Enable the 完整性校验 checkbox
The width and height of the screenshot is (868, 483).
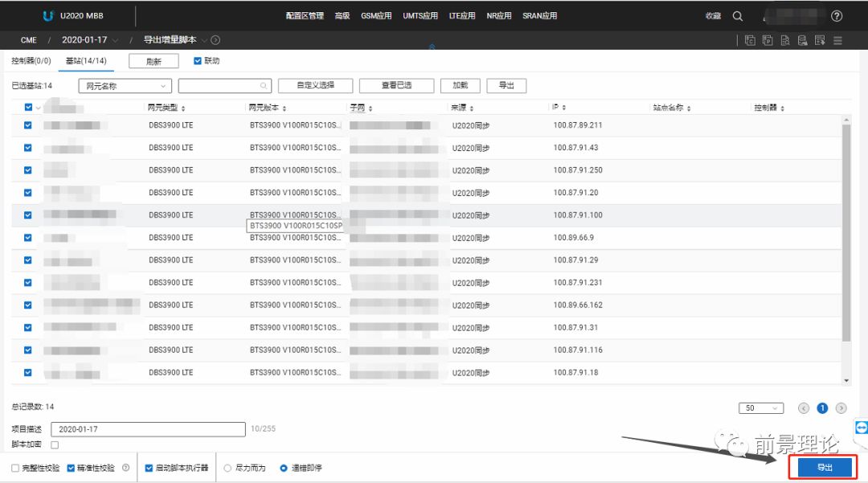(15, 468)
